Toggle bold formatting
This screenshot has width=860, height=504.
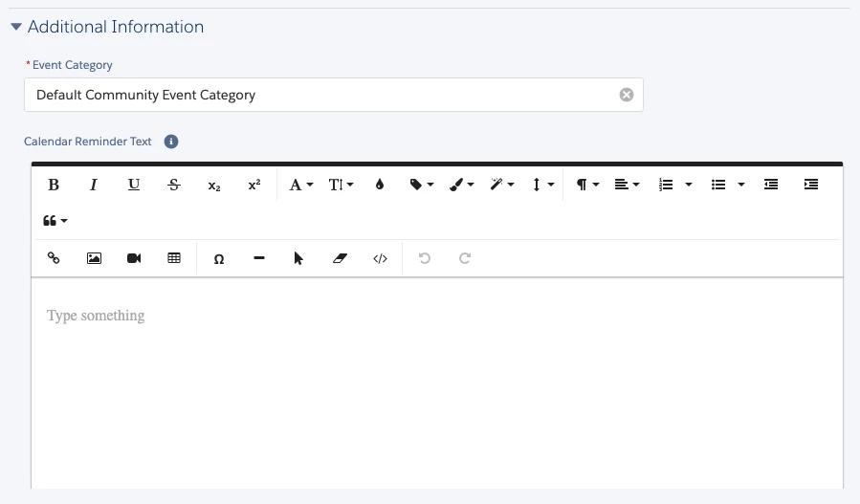pos(54,185)
